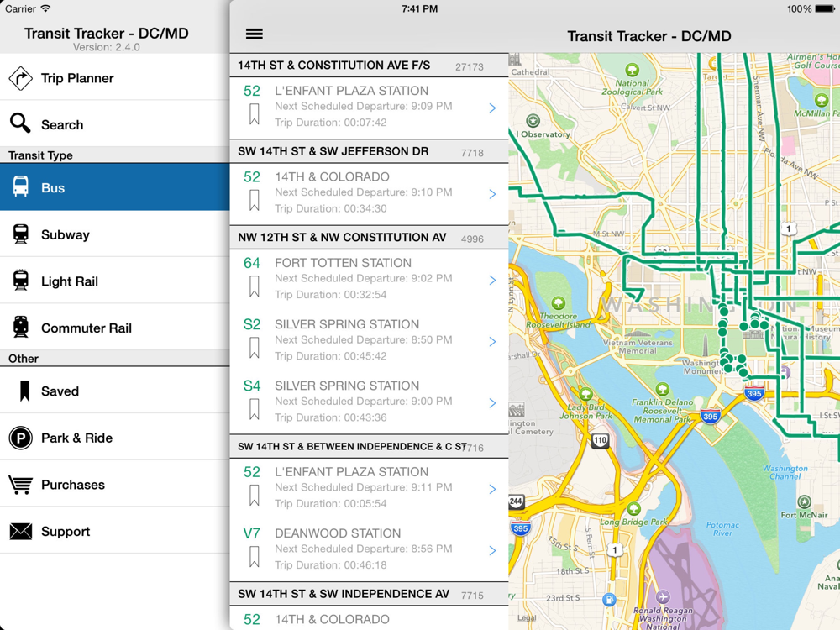Screen dimensions: 840x630
Task: Tap the Fort McNair map marker
Action: click(804, 502)
